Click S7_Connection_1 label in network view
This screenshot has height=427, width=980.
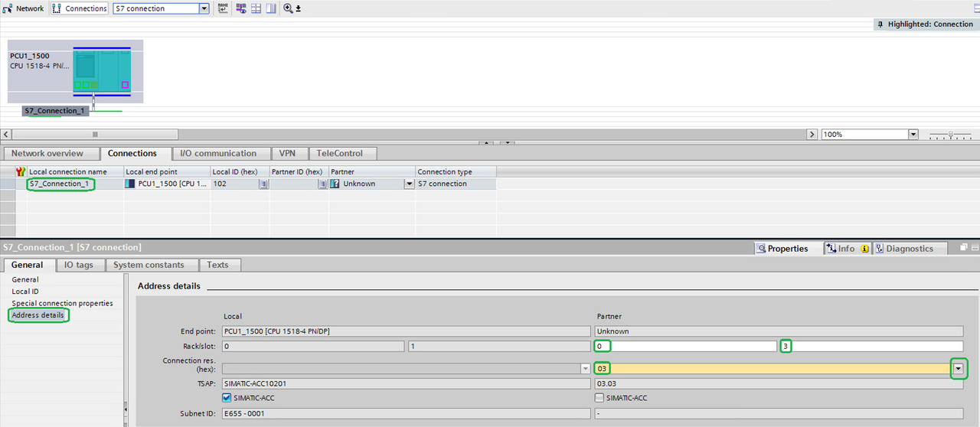55,111
